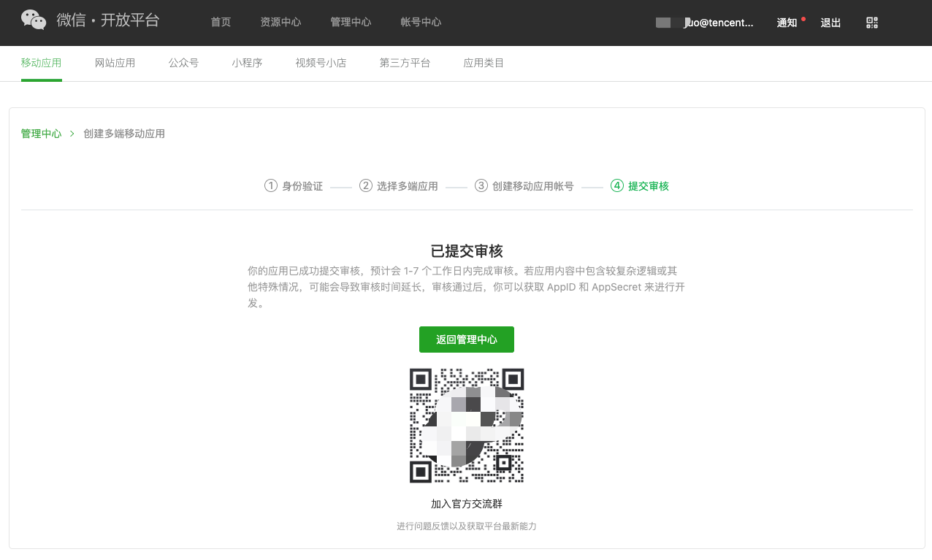The height and width of the screenshot is (560, 932).
Task: Click the 身份验证 step label
Action: point(302,186)
